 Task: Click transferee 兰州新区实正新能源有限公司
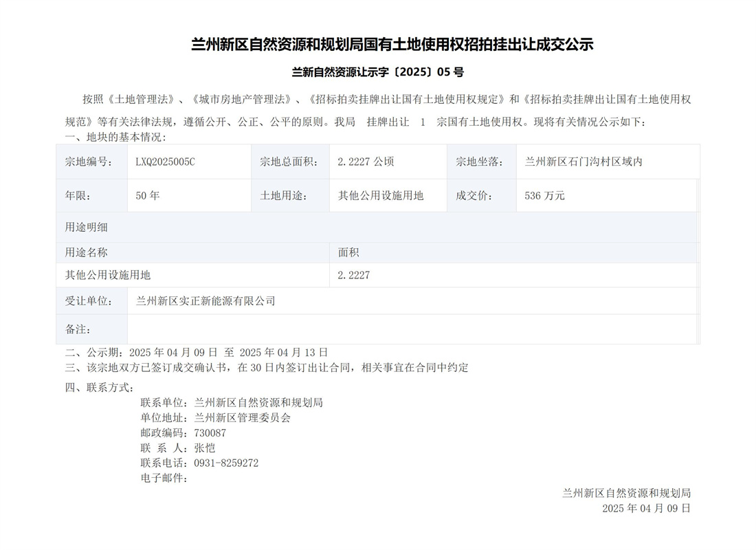[x=205, y=301]
